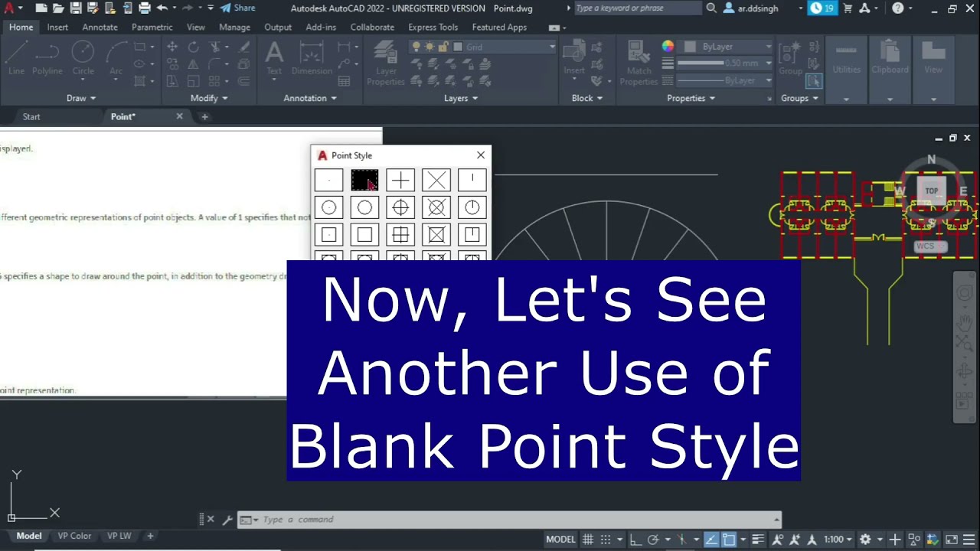The image size is (980, 551).
Task: Open the WCS dropdown below ViewCube
Action: point(930,246)
